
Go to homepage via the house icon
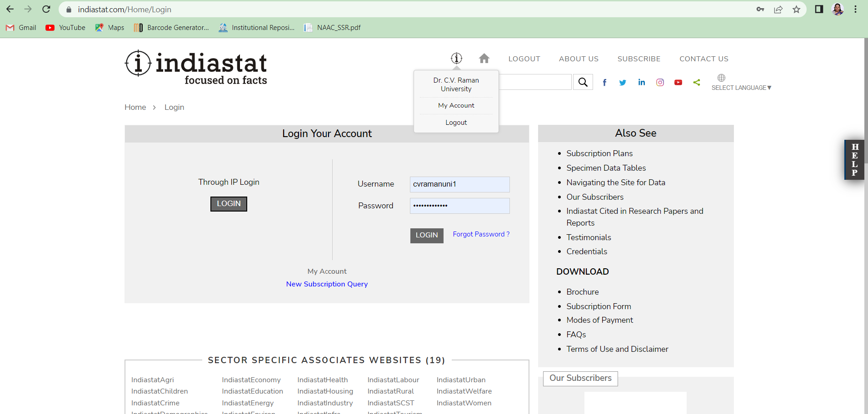484,58
